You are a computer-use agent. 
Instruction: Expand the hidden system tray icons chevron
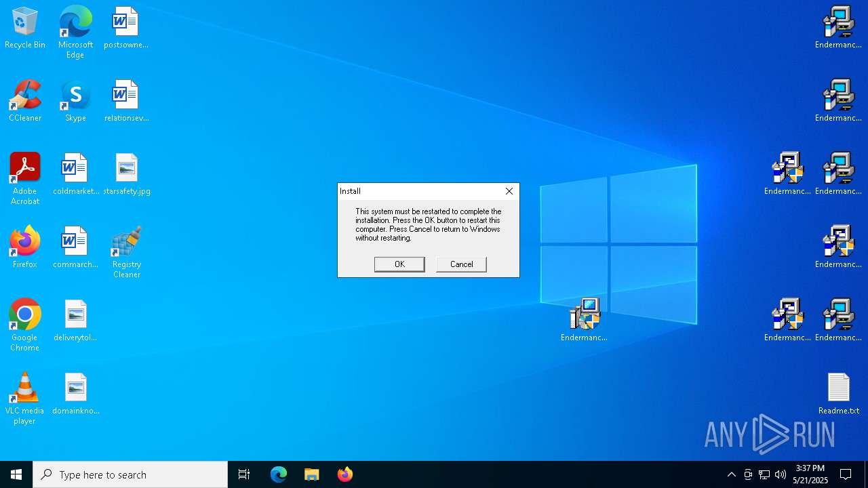tap(731, 474)
